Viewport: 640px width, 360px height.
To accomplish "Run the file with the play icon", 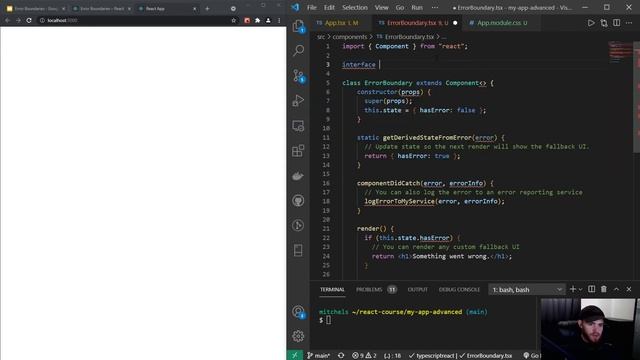I will [x=591, y=23].
